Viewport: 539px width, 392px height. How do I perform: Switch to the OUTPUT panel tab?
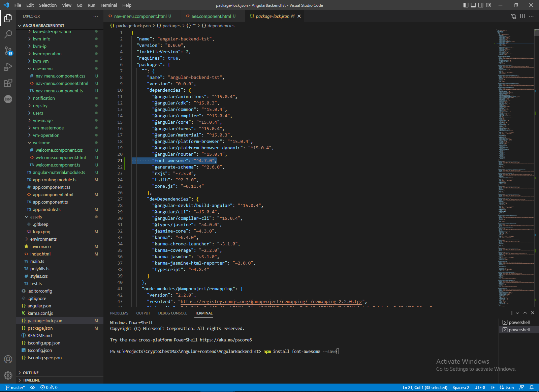pyautogui.click(x=143, y=313)
